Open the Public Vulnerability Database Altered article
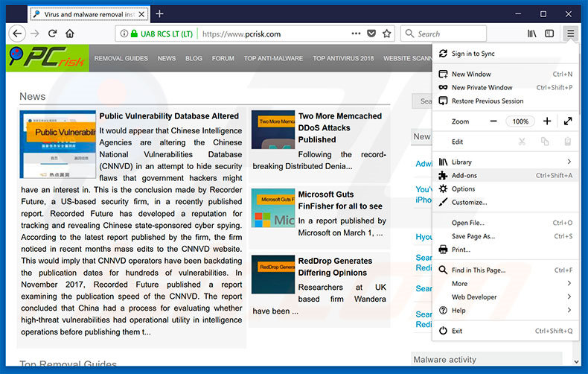Image resolution: width=588 pixels, height=374 pixels. pyautogui.click(x=169, y=116)
